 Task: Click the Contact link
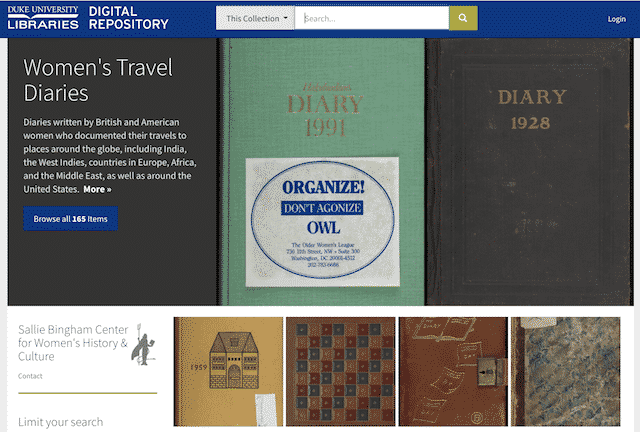tap(30, 376)
